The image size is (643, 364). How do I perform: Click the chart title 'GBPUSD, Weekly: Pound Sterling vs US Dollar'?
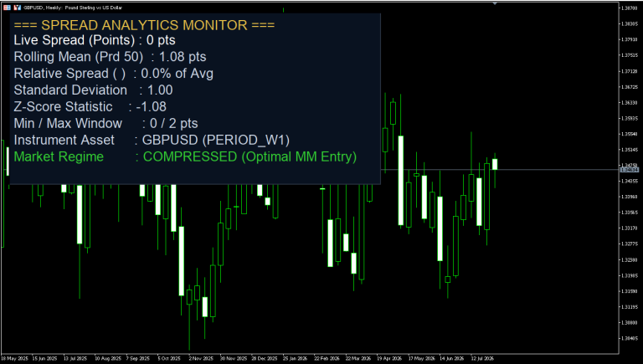pos(73,8)
